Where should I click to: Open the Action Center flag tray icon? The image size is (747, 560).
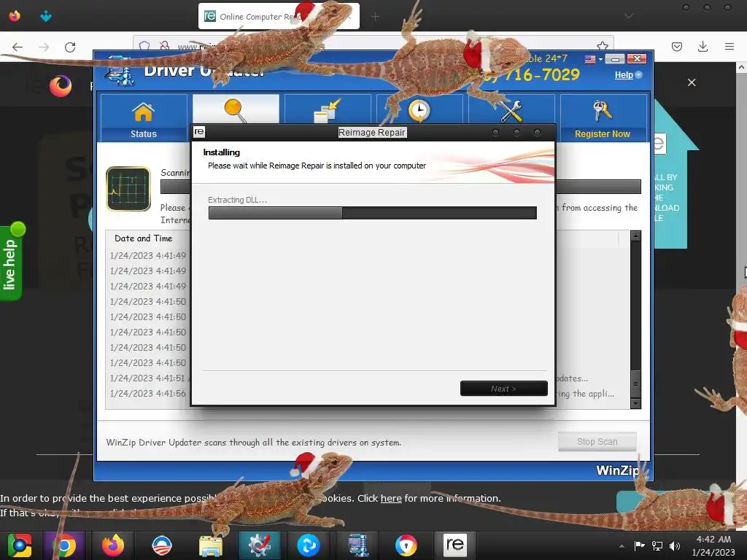pyautogui.click(x=639, y=545)
